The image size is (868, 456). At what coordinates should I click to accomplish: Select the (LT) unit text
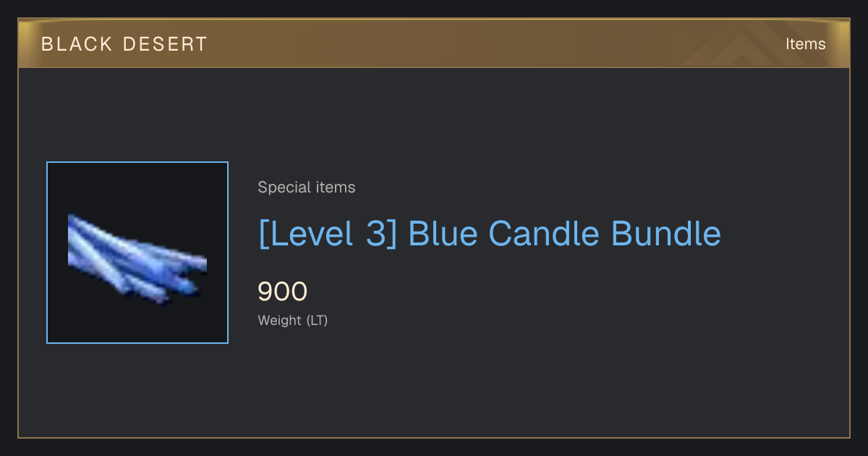318,320
